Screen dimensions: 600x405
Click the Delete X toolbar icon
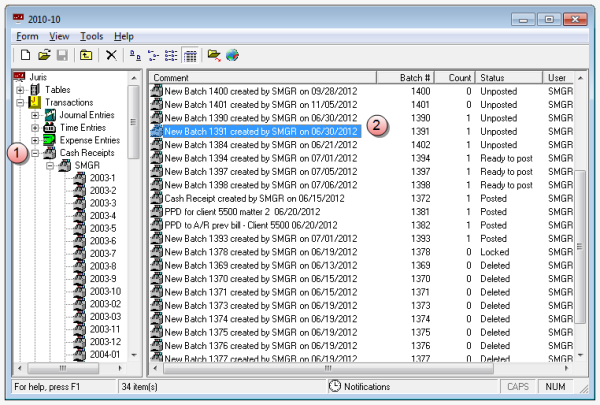coord(111,55)
